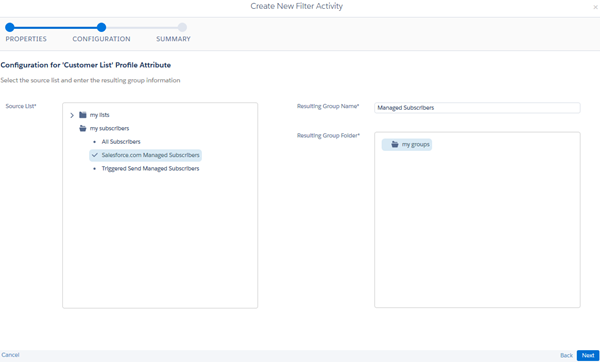Click the SUMMARY step label
Viewport: 600px width, 362px height.
coord(173,39)
